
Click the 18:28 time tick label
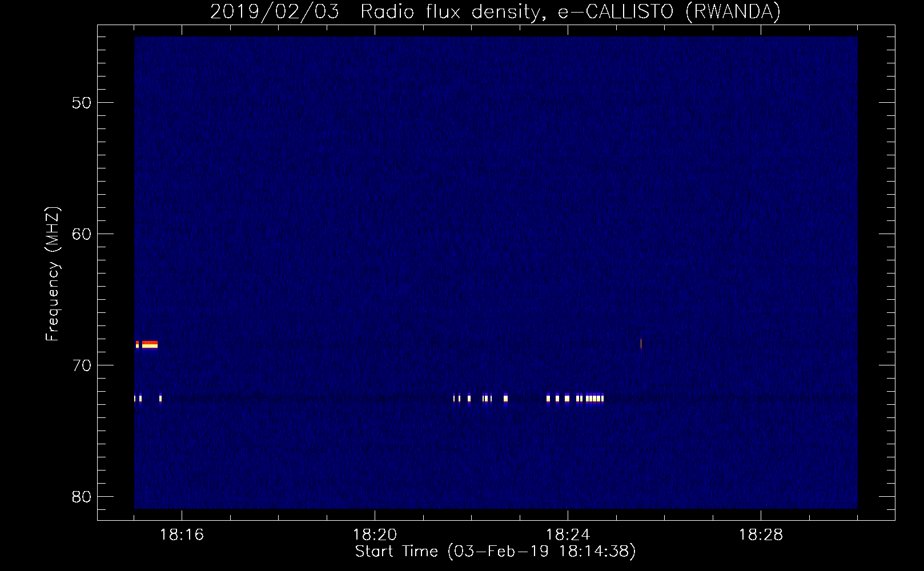(761, 535)
